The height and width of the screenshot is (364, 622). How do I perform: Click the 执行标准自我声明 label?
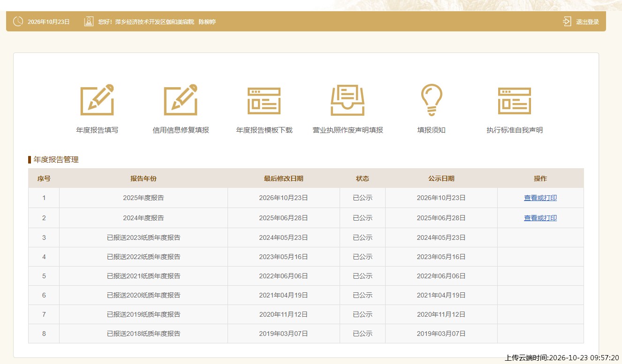click(x=515, y=130)
